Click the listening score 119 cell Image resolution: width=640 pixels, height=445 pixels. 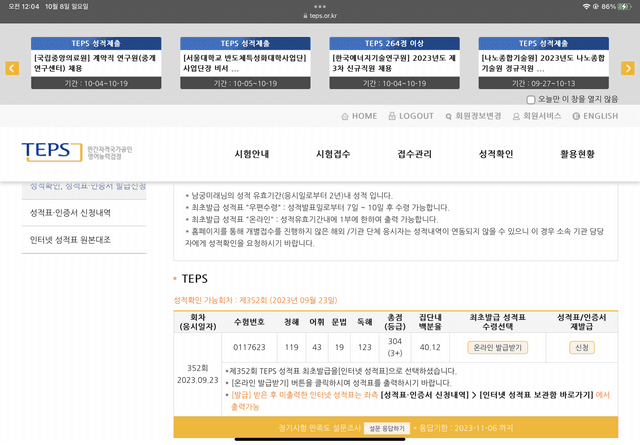291,347
